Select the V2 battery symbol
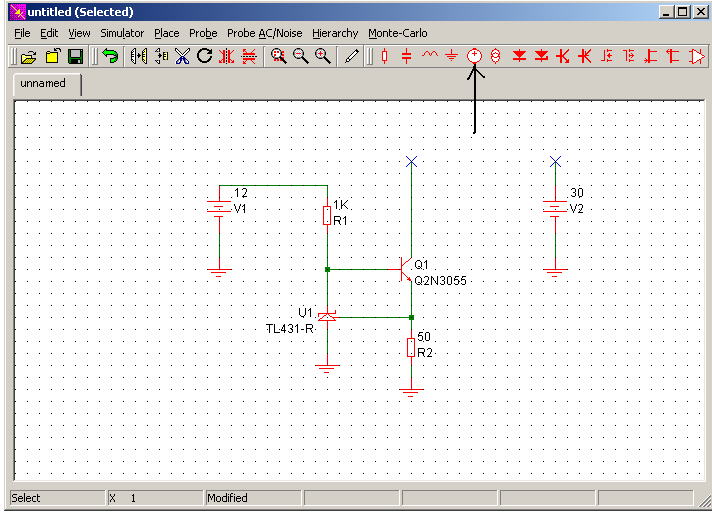Viewport: 712px width, 514px height. click(x=555, y=208)
